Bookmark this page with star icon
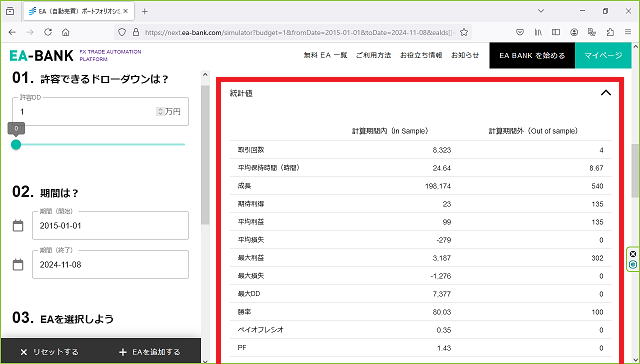Viewport: 640px width, 364px height. [x=464, y=32]
